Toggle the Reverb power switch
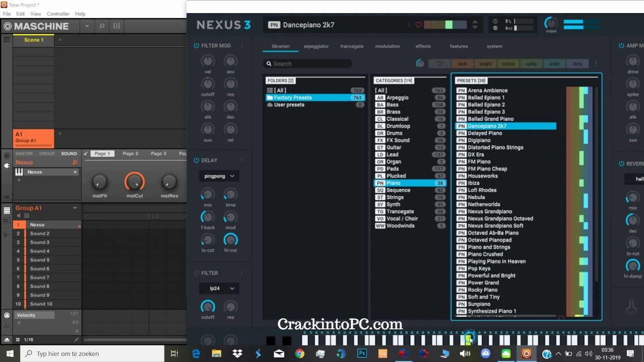This screenshot has height=362, width=644. tap(621, 164)
